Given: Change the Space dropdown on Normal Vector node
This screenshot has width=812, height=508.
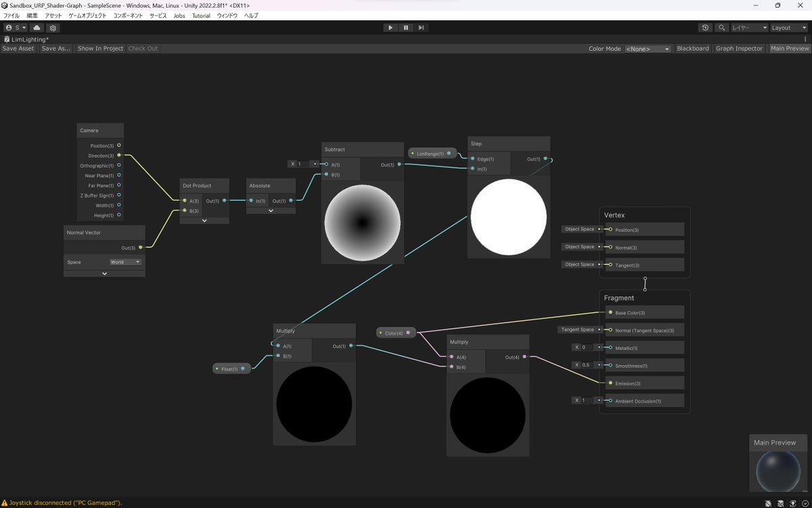Looking at the screenshot, I should (125, 261).
